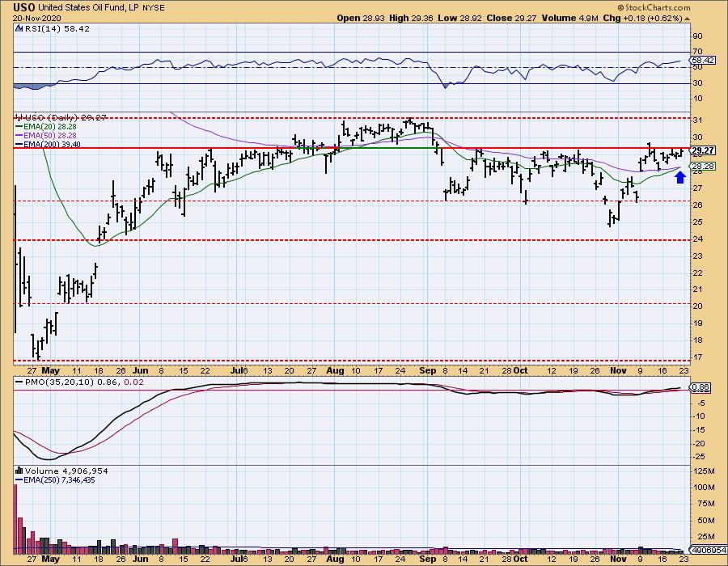Click the 0.86 PMO value tag on right
728x566 pixels.
pos(701,387)
